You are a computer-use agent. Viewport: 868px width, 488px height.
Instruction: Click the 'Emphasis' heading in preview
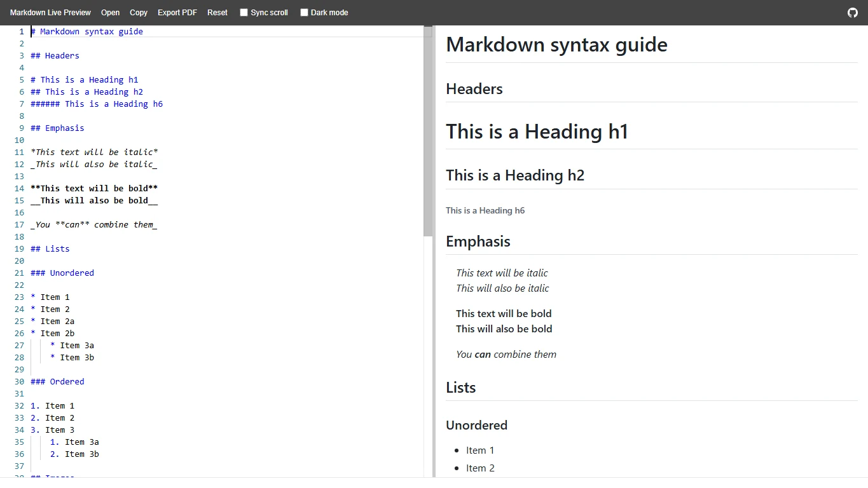(478, 241)
